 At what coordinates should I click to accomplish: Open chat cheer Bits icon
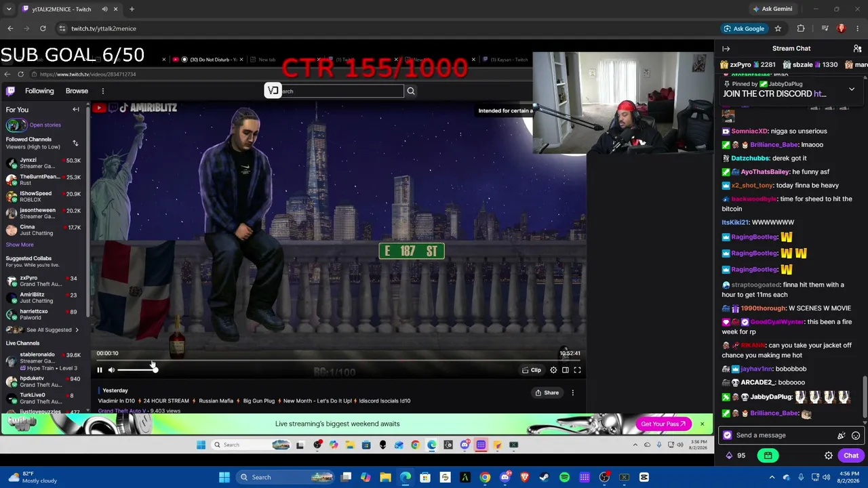coord(842,436)
